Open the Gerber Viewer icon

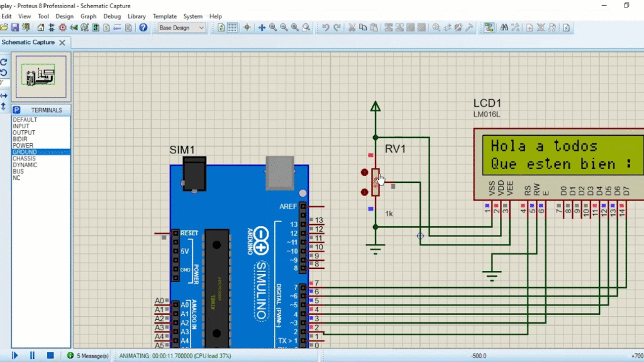85,28
